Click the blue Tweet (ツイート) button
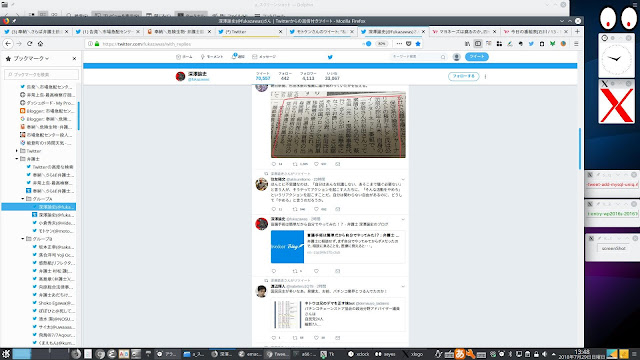640x360 pixels. coord(477,57)
